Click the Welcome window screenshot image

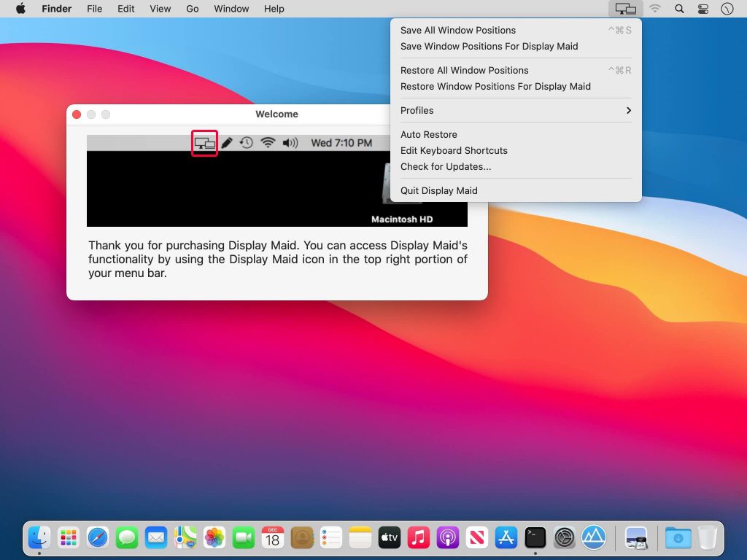click(x=277, y=181)
